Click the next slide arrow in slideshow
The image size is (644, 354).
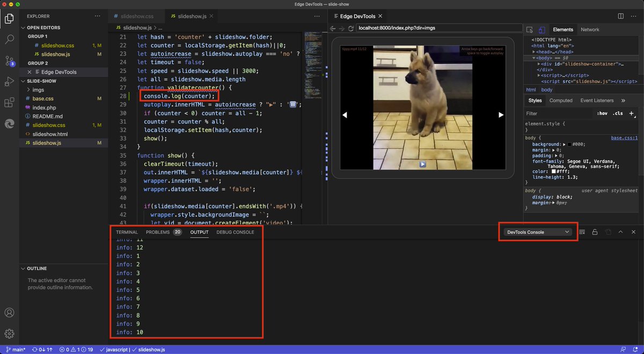point(501,114)
